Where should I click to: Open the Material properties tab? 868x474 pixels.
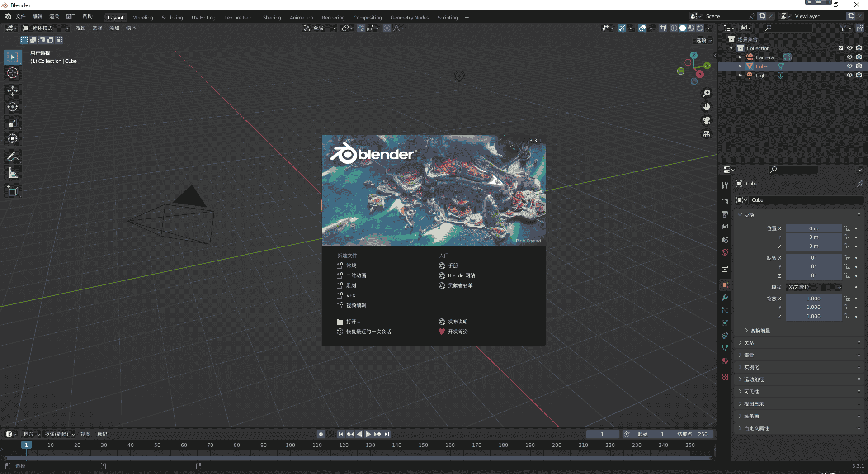(725, 361)
